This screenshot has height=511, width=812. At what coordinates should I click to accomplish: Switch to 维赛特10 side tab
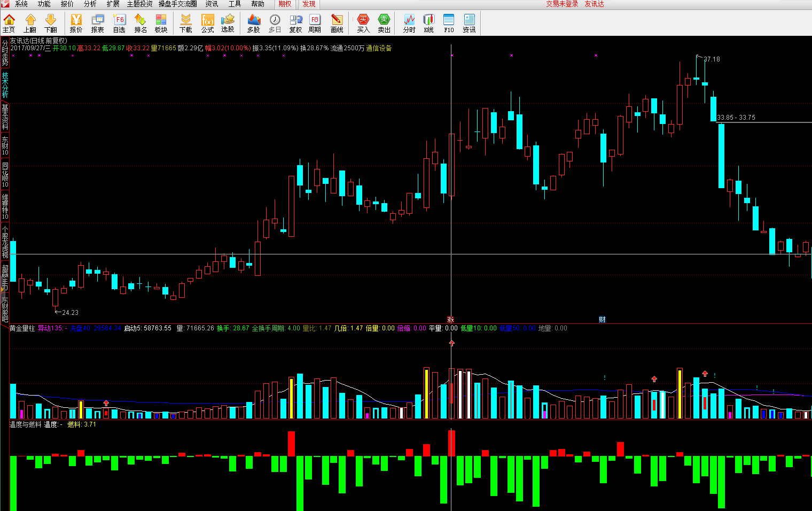(x=5, y=207)
